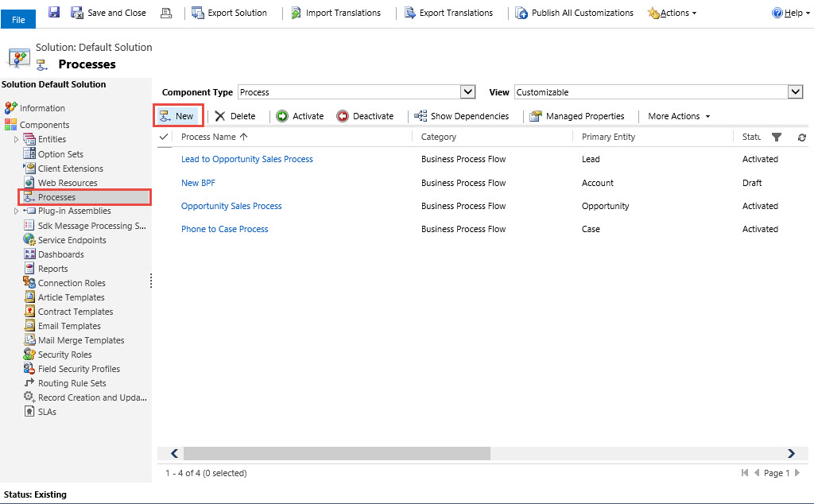Open the Actions menu in top toolbar
This screenshot has height=504, width=814.
673,13
